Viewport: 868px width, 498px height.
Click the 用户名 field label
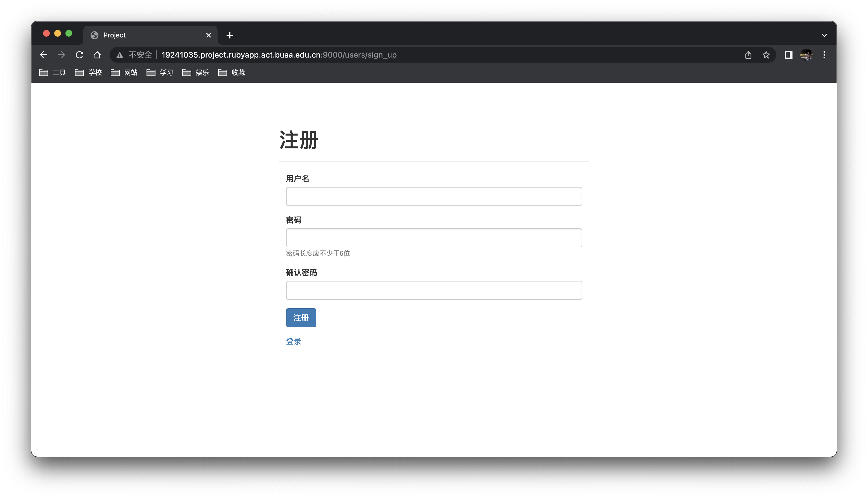(x=298, y=179)
